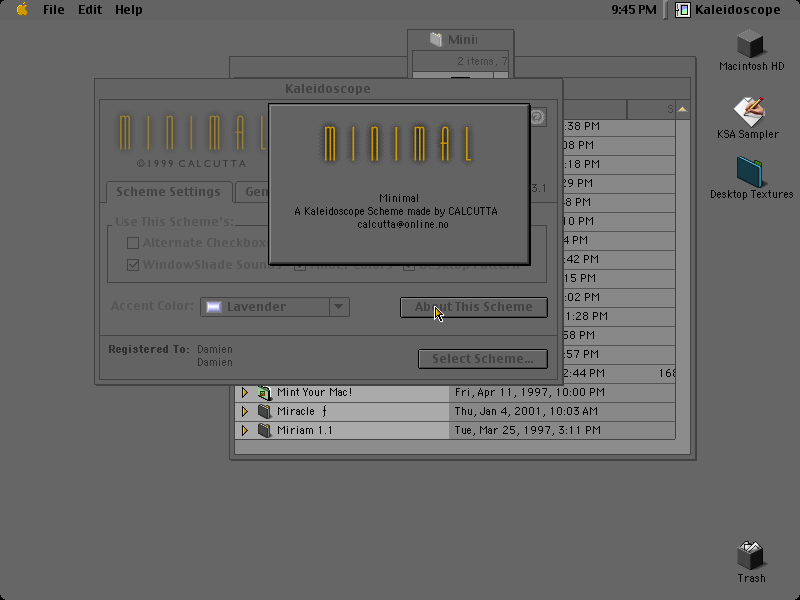Viewport: 800px width, 600px height.
Task: Click the Lavender color swatch
Action: [214, 307]
